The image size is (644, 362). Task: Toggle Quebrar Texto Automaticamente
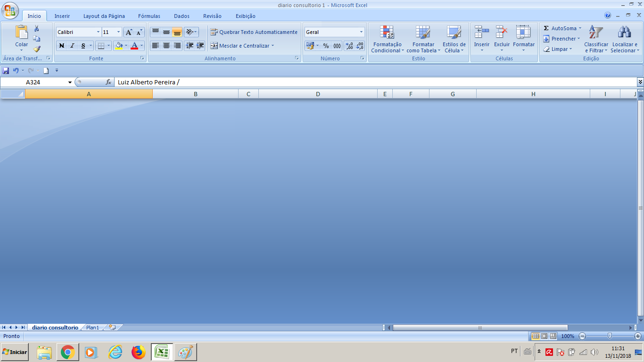coord(254,32)
